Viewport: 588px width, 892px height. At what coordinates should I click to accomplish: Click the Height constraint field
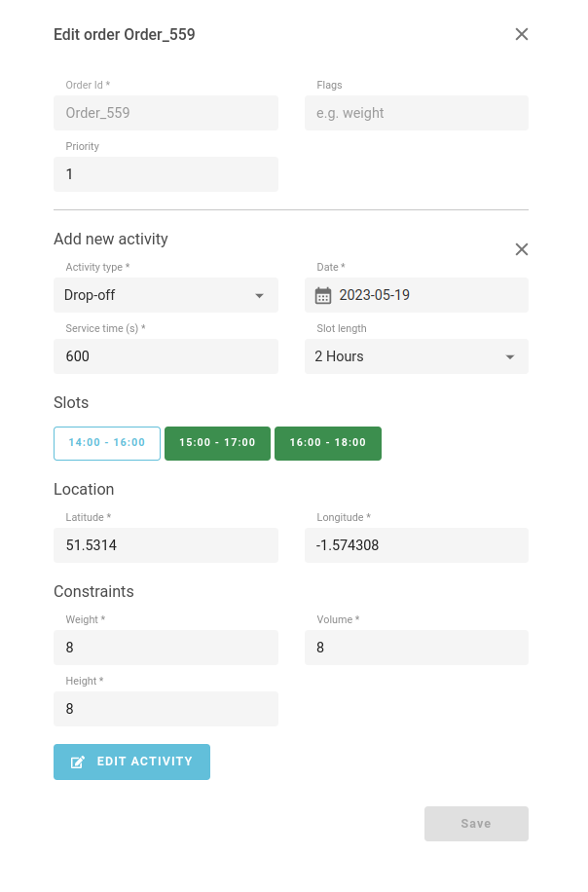[x=166, y=709]
